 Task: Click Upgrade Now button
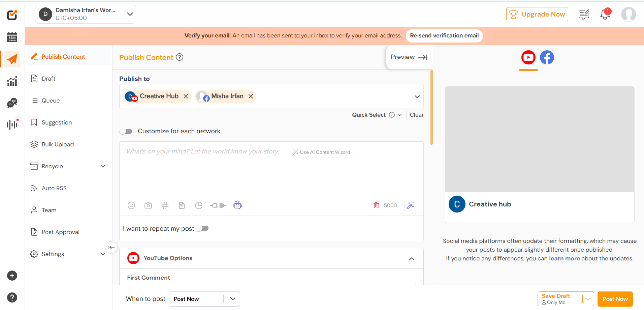(x=537, y=14)
